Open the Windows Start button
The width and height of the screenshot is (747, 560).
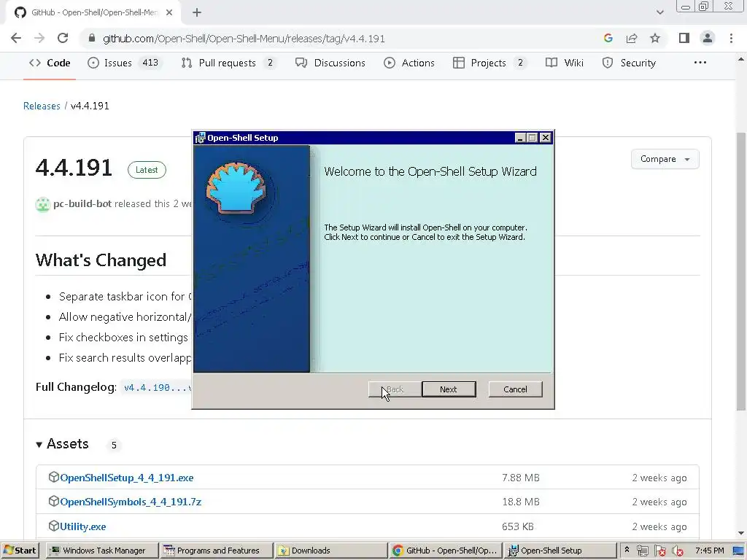coord(20,551)
